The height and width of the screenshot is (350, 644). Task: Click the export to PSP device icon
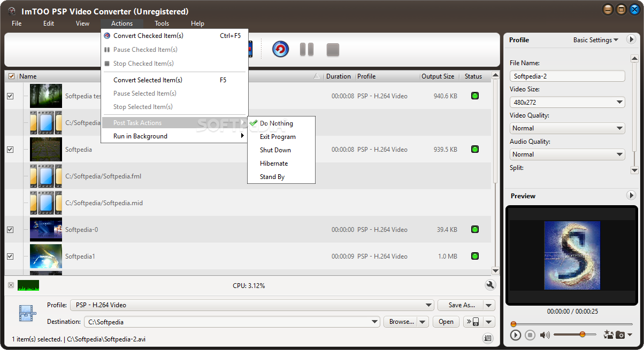click(472, 322)
